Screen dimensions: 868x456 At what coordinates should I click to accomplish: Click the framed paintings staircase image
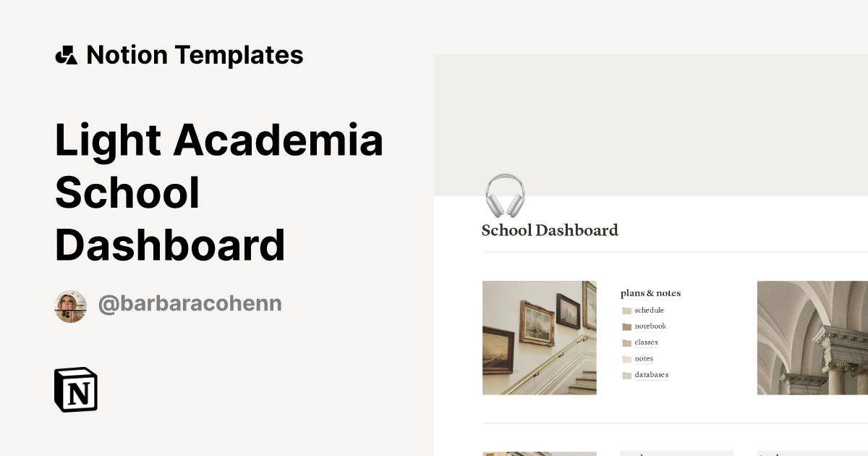coord(540,337)
